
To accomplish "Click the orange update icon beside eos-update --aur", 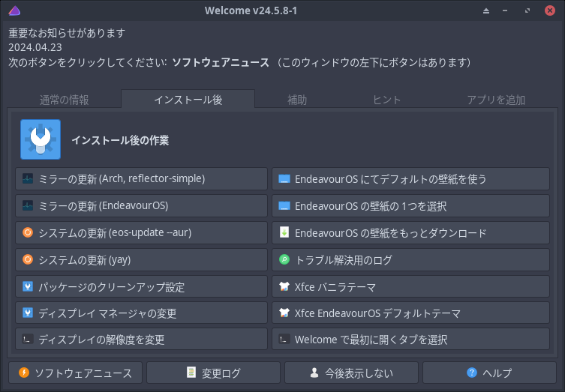I will 28,232.
